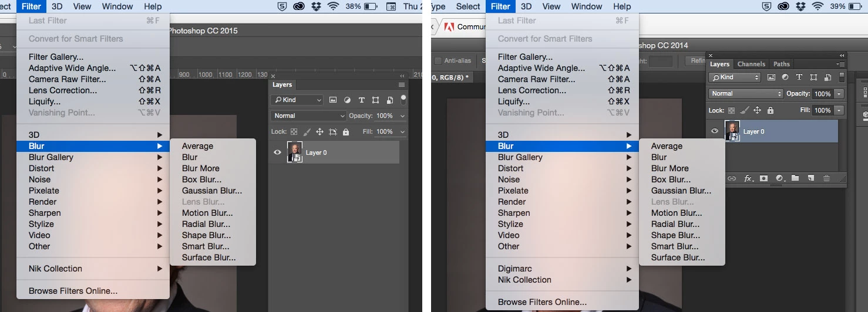Screen dimensions: 868x312
Task: Click artboard nesting lock icon in CC 2015 panel
Action: (333, 132)
